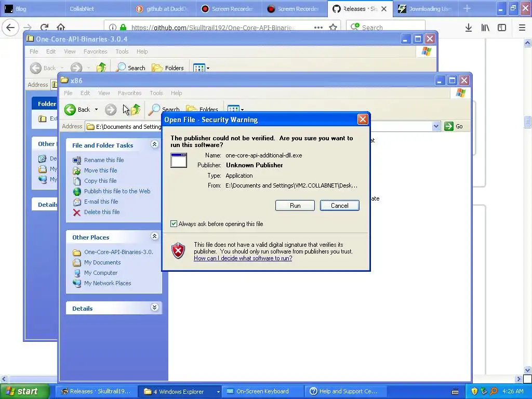Screen dimensions: 532x399
Task: Toggle Folders pane in x86 window toolbar
Action: click(202, 110)
